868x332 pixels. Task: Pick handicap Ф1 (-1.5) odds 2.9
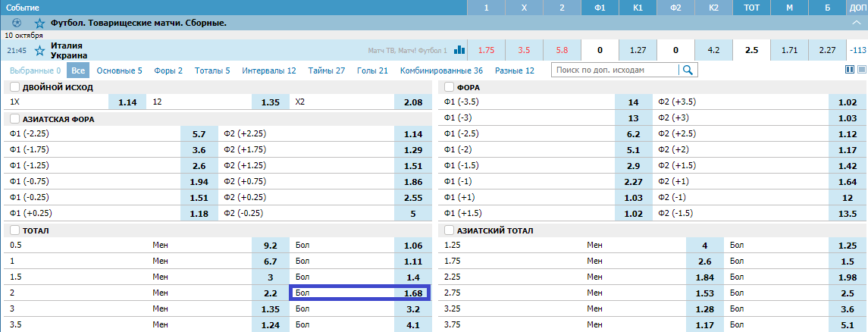pos(633,165)
